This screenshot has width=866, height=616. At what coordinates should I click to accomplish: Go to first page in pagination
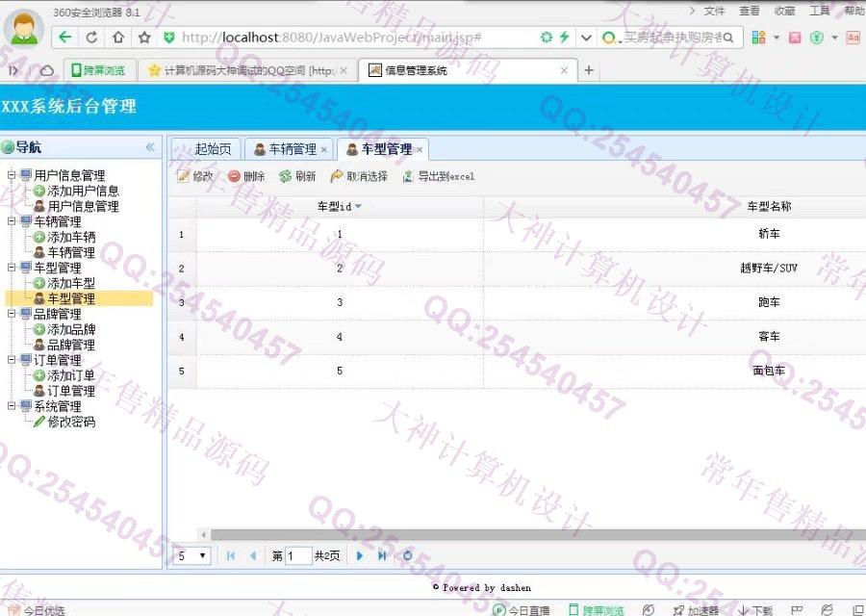point(231,555)
